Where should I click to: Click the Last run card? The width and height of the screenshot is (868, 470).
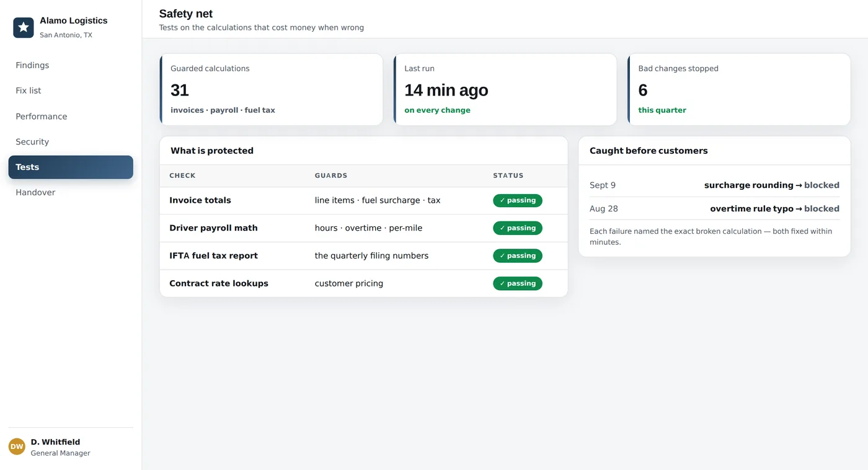(505, 89)
